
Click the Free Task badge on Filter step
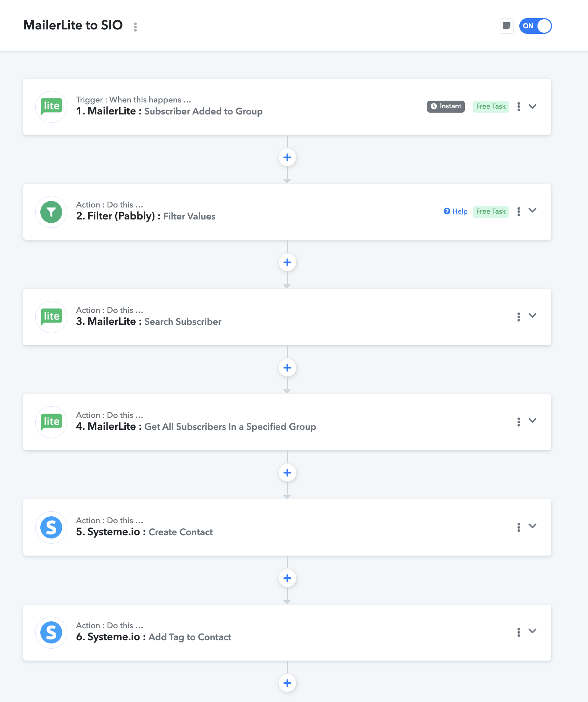click(491, 211)
